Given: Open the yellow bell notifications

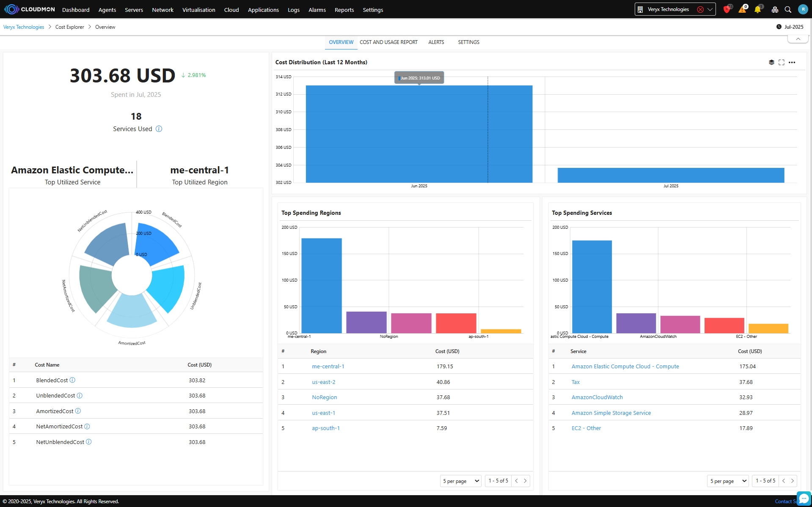Looking at the screenshot, I should point(757,9).
